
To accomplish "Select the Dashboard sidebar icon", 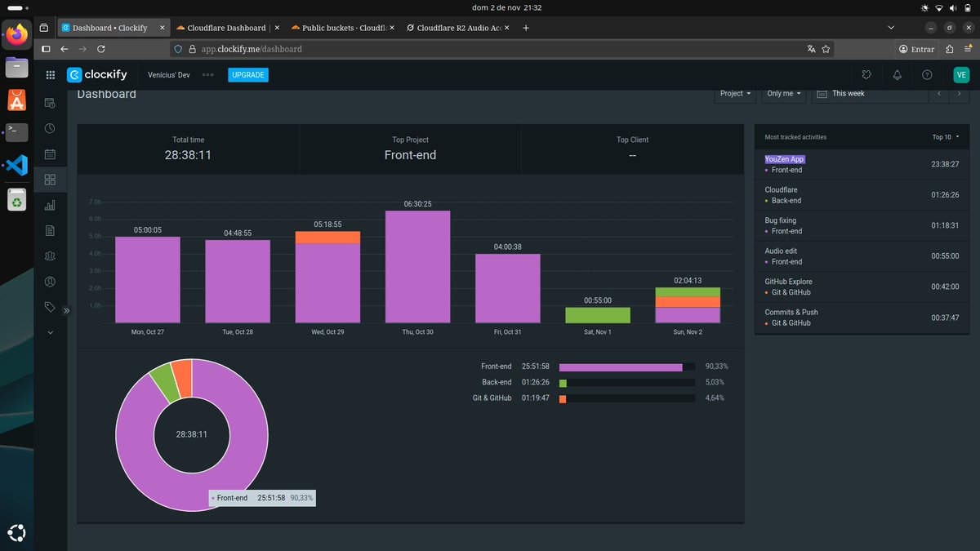I will point(50,180).
